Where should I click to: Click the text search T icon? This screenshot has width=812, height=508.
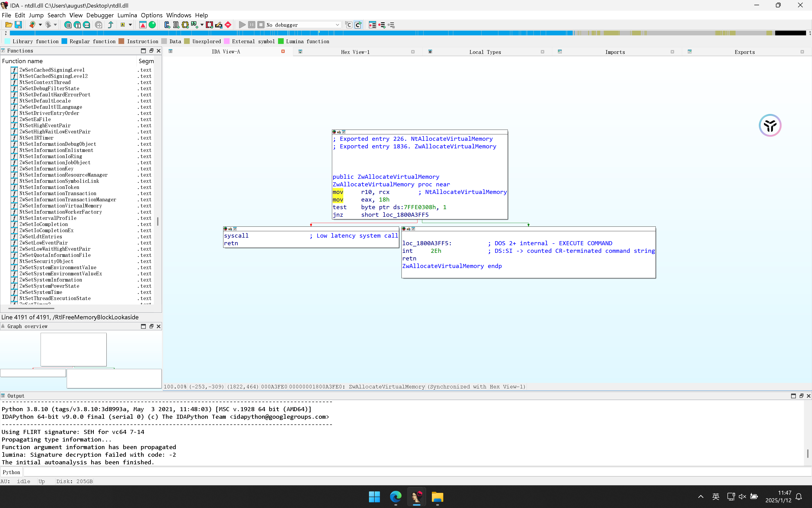(x=77, y=25)
